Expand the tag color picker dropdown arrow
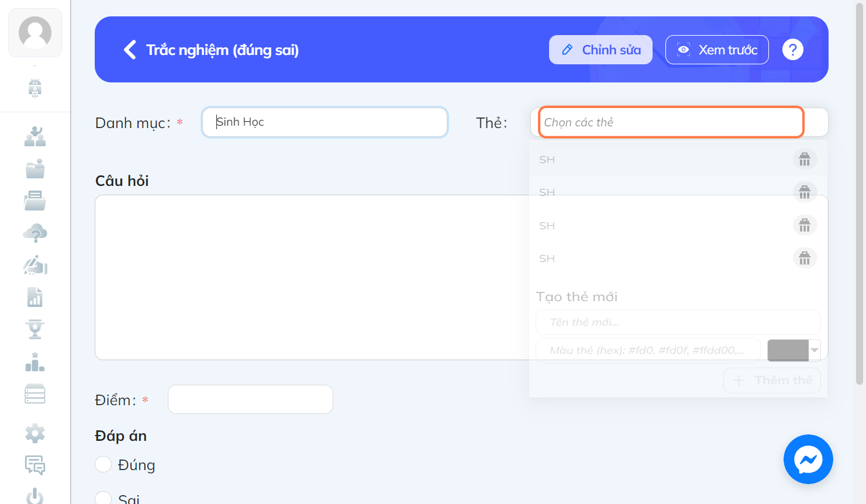866x504 pixels. (815, 350)
